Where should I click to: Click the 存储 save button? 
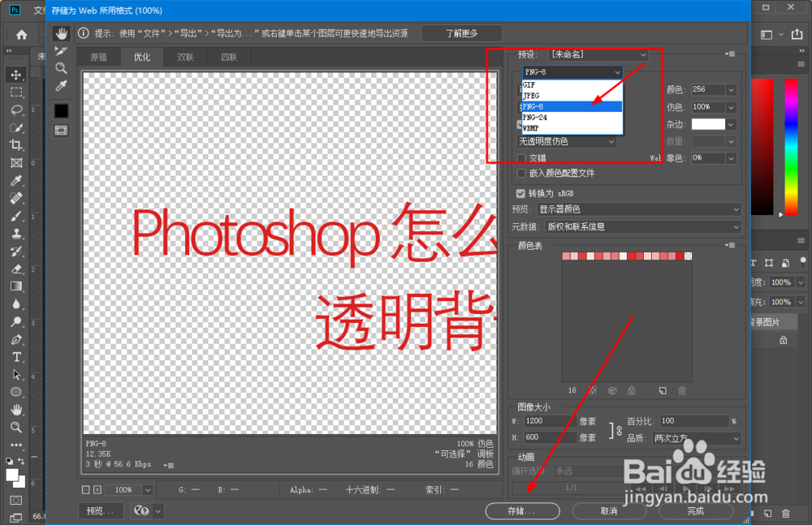coord(522,511)
